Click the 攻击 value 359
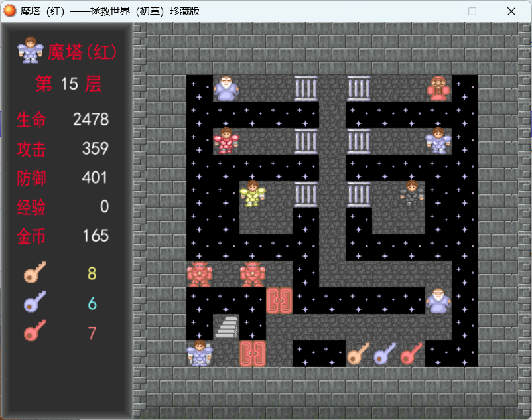 point(96,149)
